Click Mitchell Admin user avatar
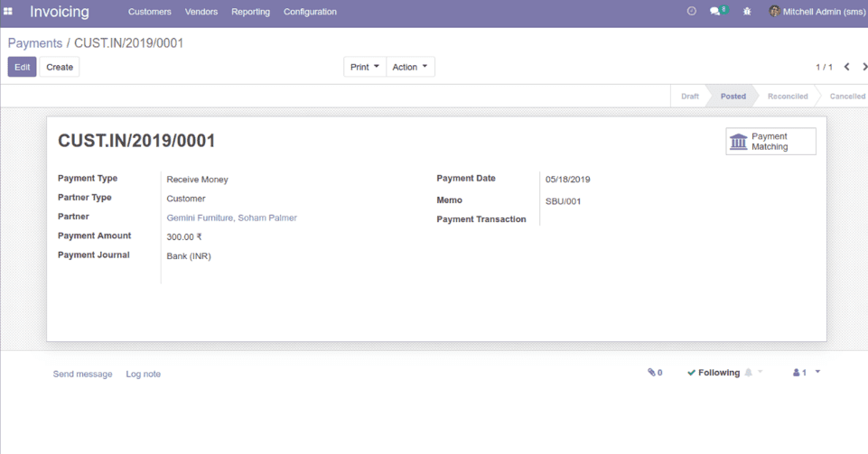The width and height of the screenshot is (868, 454). [774, 11]
